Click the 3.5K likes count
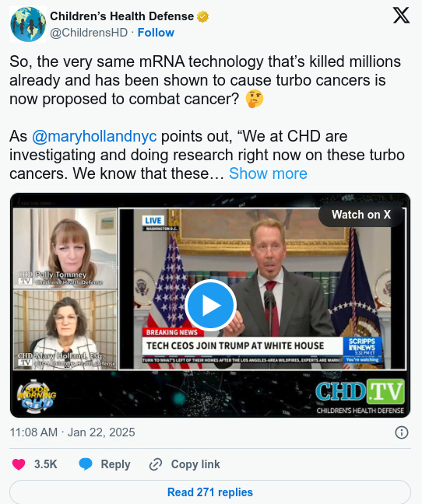Image resolution: width=422 pixels, height=504 pixels. 46,464
